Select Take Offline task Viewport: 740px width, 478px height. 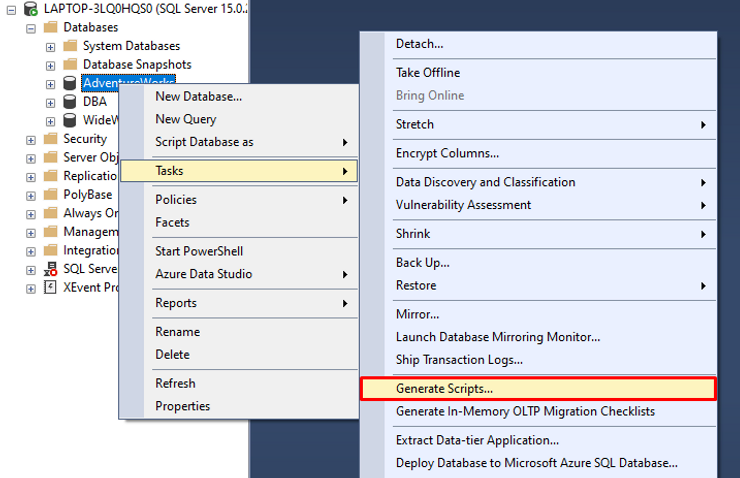pyautogui.click(x=538, y=73)
